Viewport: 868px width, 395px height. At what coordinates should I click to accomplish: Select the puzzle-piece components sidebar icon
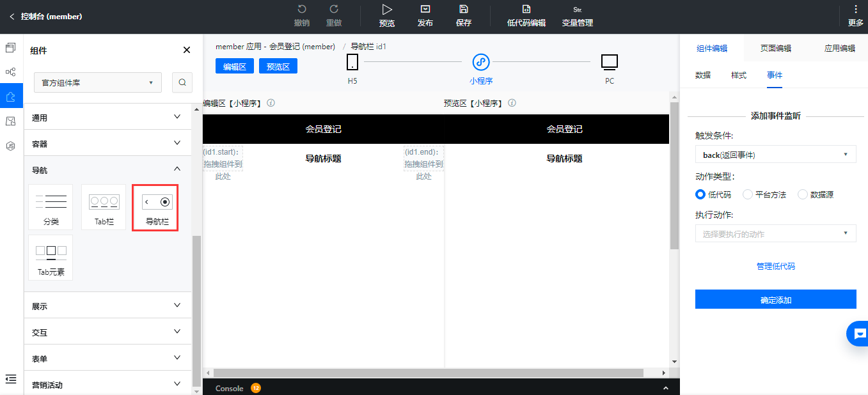pos(10,97)
